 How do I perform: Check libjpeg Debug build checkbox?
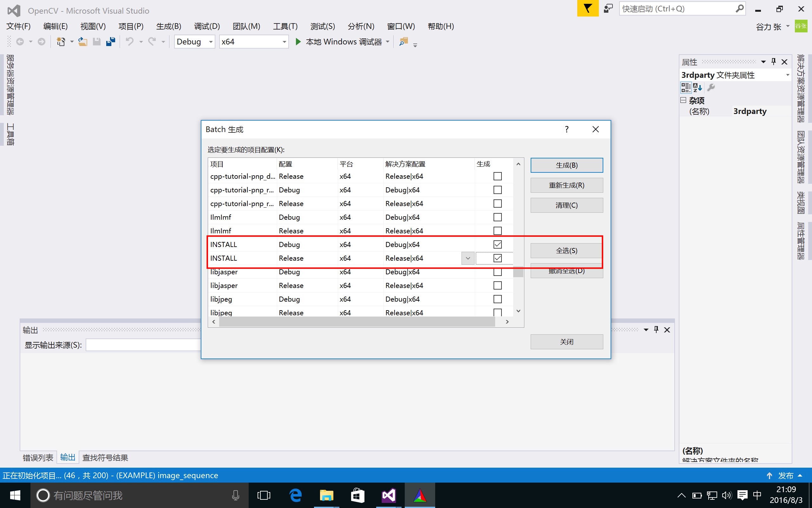(x=498, y=299)
